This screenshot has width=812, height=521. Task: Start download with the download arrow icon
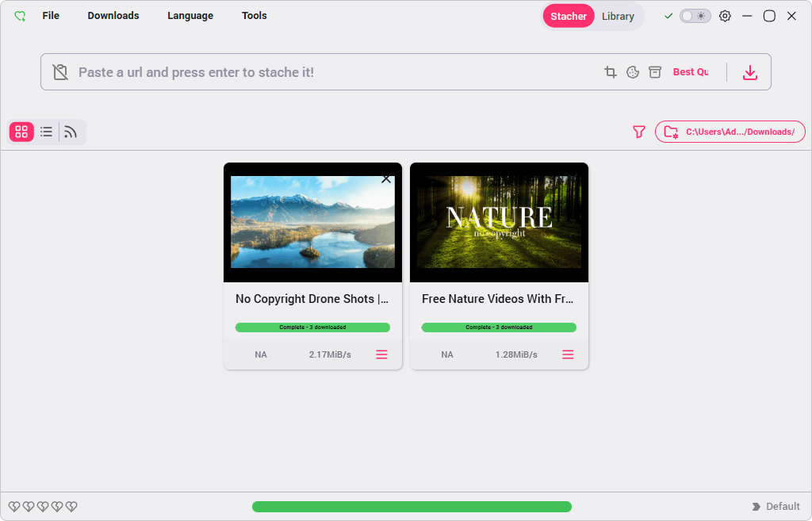click(750, 72)
